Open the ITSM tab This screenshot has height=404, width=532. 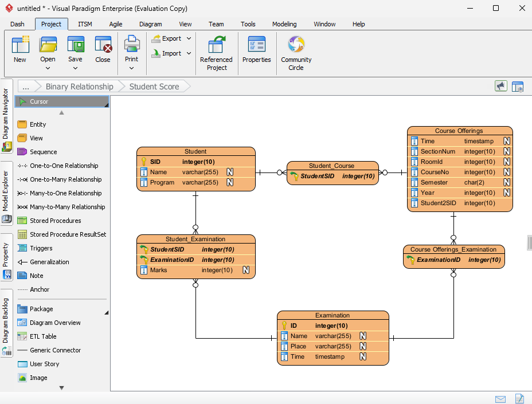pyautogui.click(x=85, y=24)
